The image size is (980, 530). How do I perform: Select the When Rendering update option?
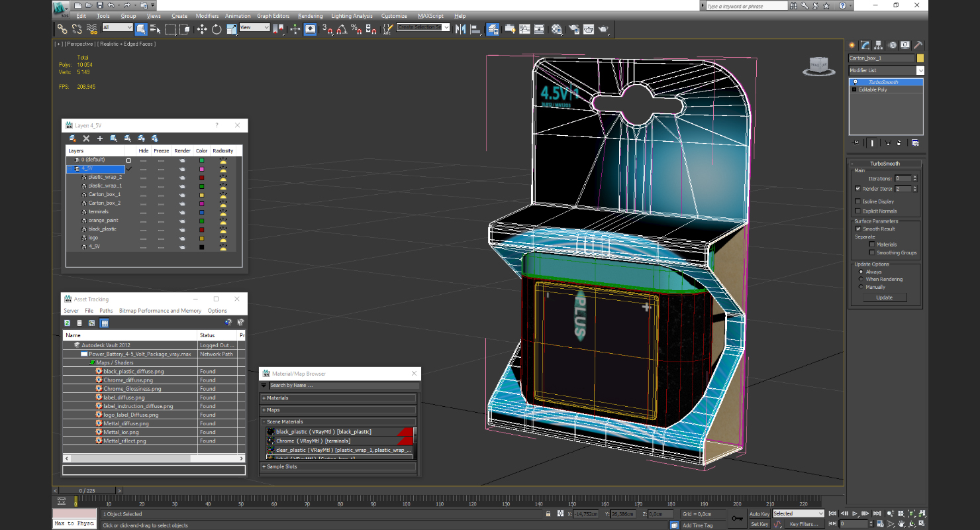[x=861, y=280]
